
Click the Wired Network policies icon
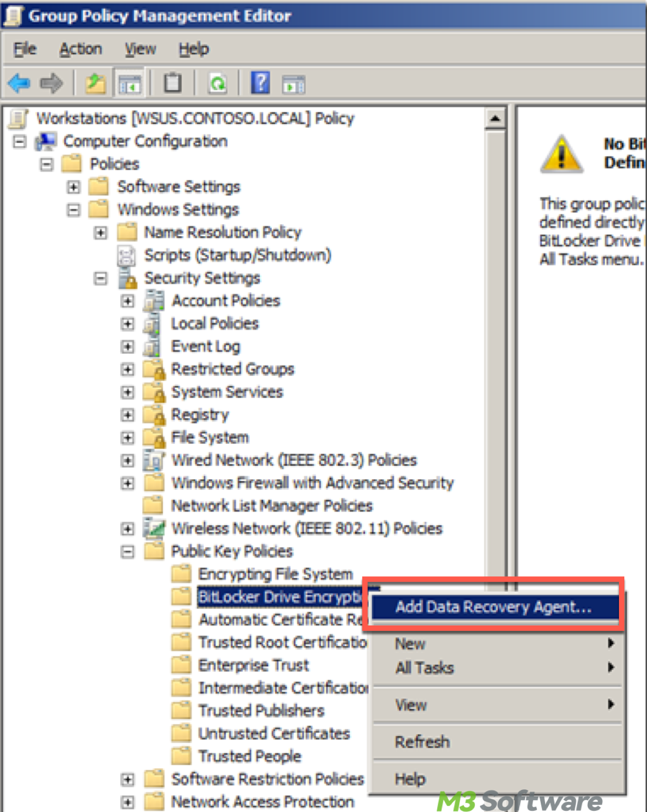tap(154, 461)
